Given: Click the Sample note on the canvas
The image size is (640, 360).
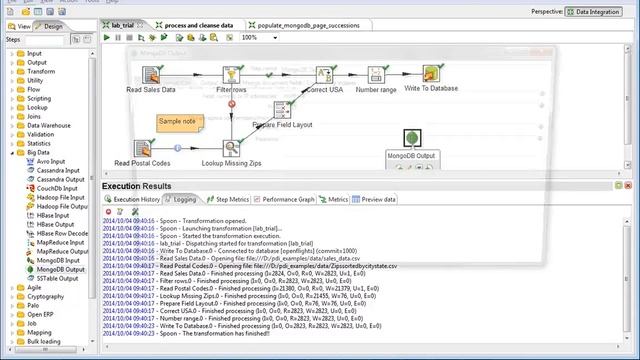Looking at the screenshot, I should click(x=180, y=123).
